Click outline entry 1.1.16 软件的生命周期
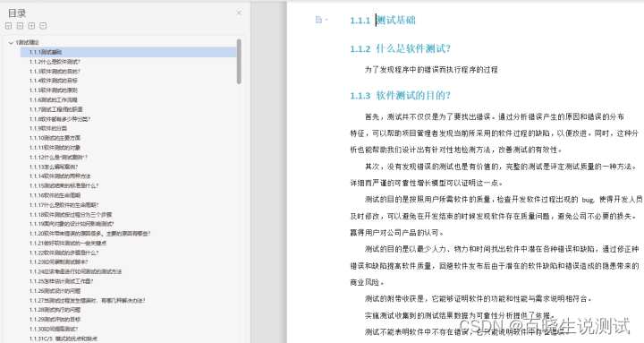Image resolution: width=644 pixels, height=343 pixels. click(x=55, y=195)
